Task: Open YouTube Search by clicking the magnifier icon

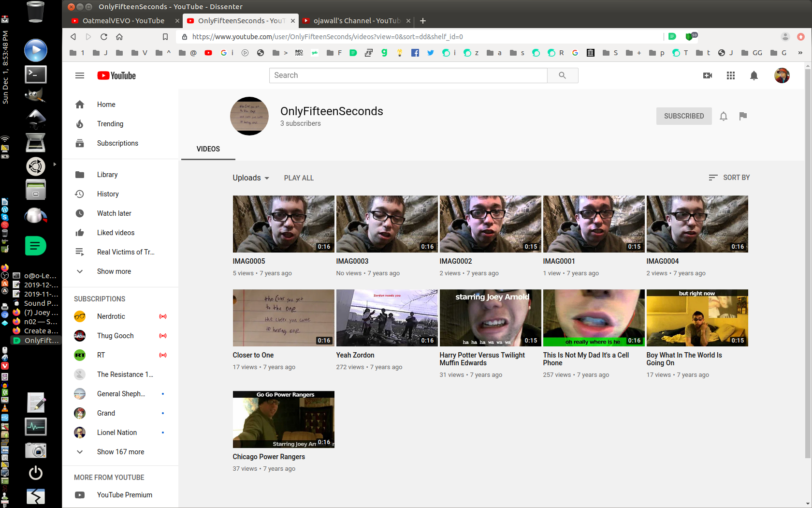Action: (562, 75)
